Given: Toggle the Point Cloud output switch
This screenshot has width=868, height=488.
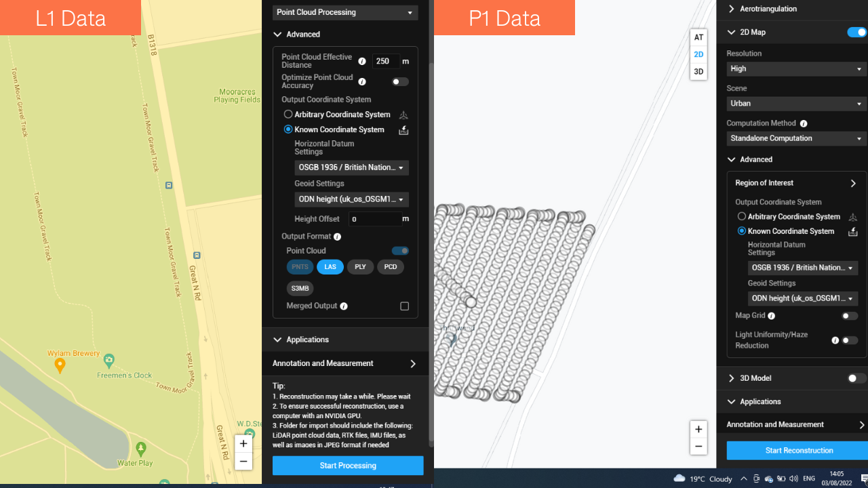Looking at the screenshot, I should pyautogui.click(x=400, y=251).
